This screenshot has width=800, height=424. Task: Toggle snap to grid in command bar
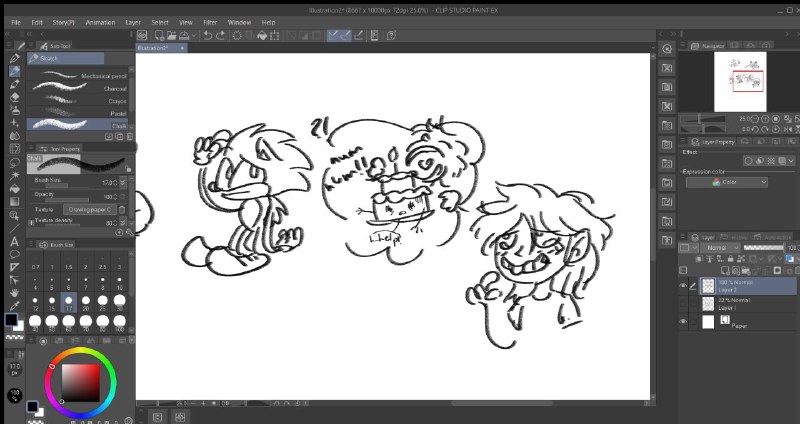point(358,35)
